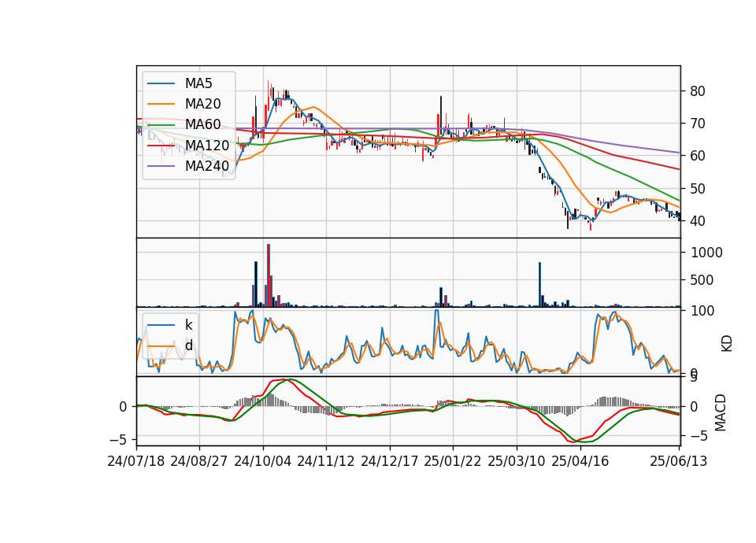
Task: Click the purple MA240 legend line
Action: tap(161, 166)
